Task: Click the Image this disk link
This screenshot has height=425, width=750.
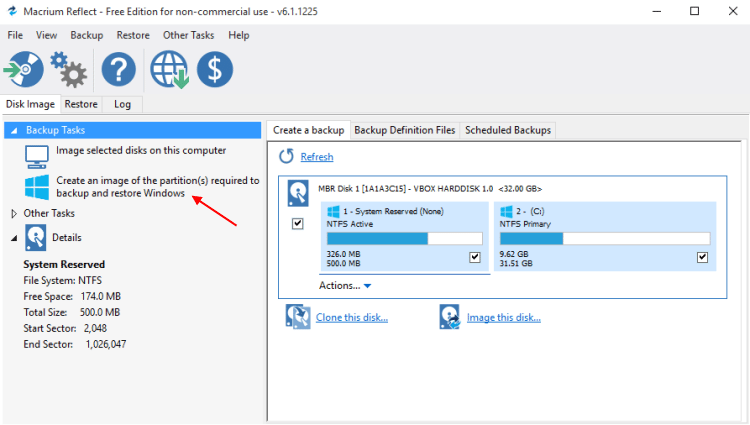Action: tap(504, 317)
